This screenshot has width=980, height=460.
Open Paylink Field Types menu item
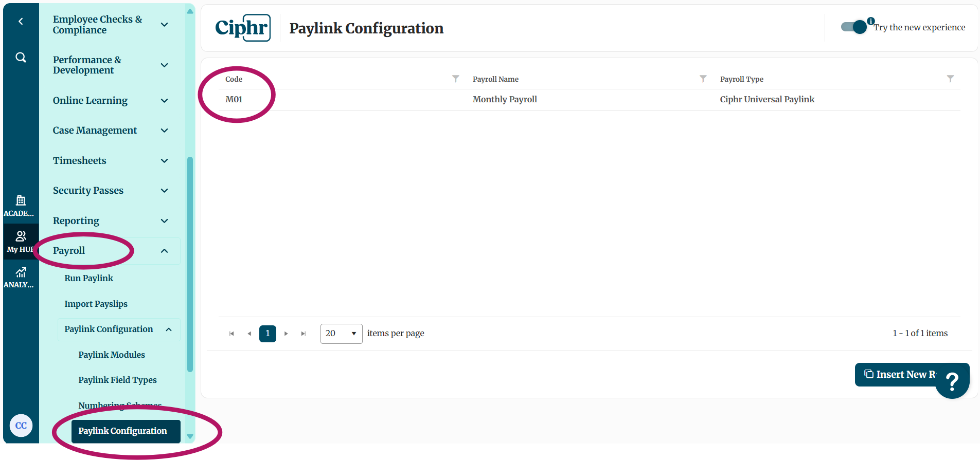coord(117,380)
